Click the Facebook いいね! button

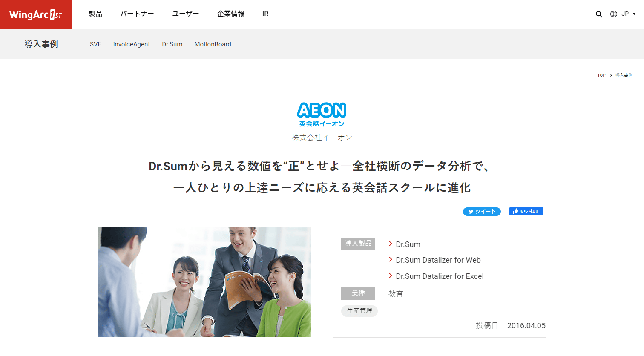coord(526,211)
